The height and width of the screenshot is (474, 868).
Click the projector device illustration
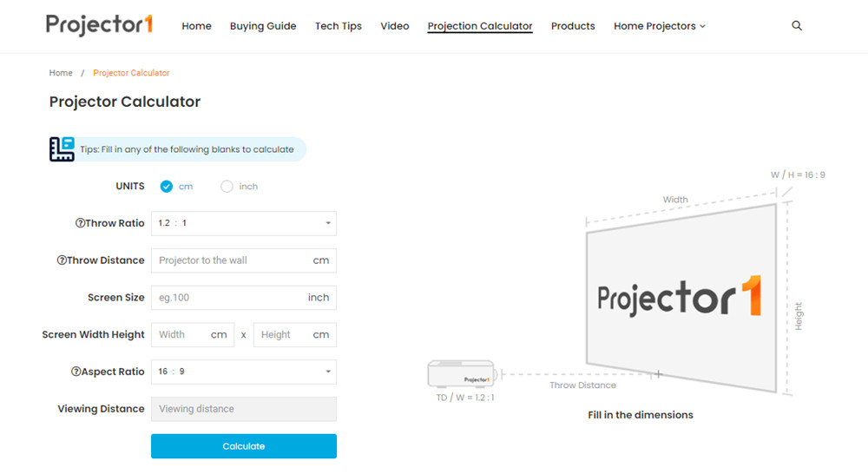pos(461,375)
